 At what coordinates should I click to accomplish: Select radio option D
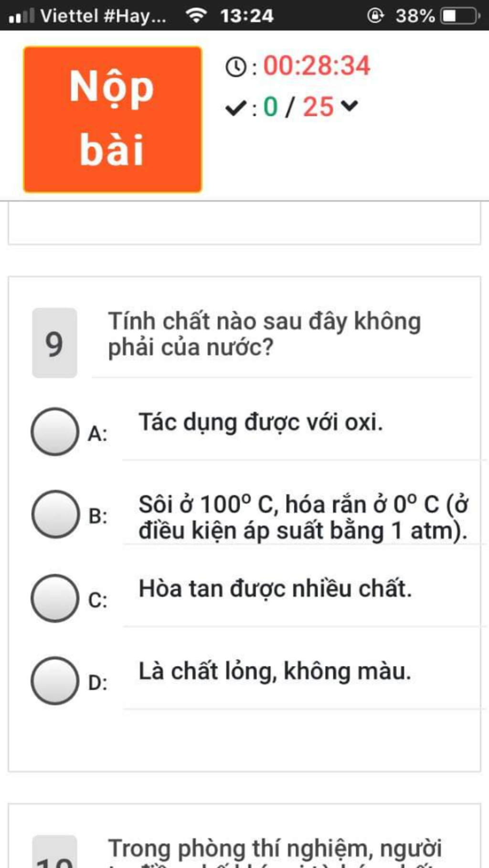(55, 680)
